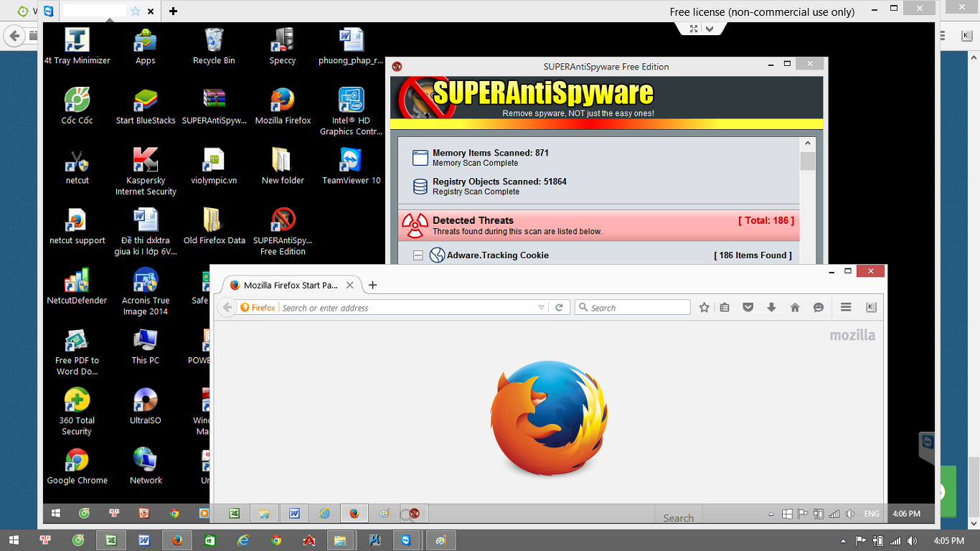The height and width of the screenshot is (551, 980).
Task: Select the Intel HD Graphics Control icon
Action: tap(352, 111)
